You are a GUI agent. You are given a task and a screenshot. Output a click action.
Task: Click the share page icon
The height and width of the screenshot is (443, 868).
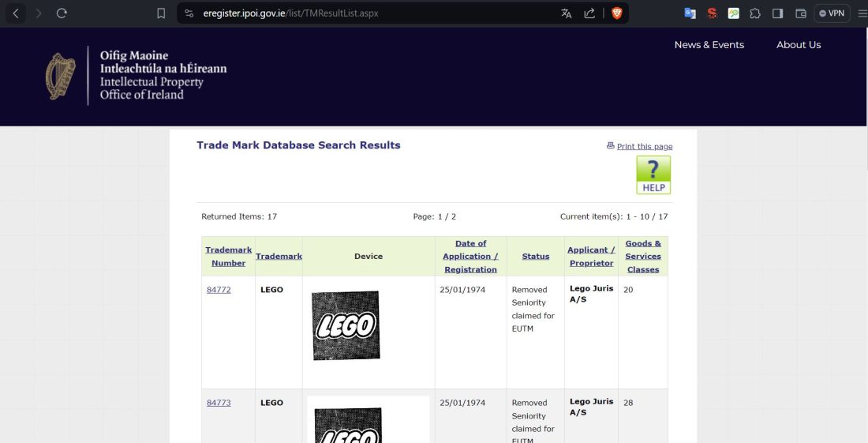pyautogui.click(x=589, y=13)
